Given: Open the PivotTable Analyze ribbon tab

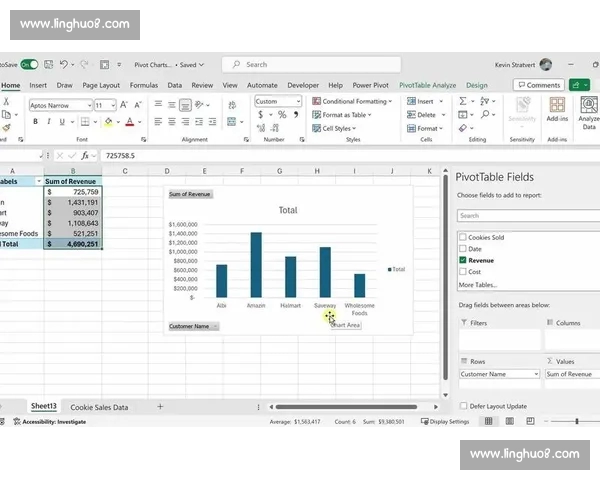Looking at the screenshot, I should click(428, 86).
